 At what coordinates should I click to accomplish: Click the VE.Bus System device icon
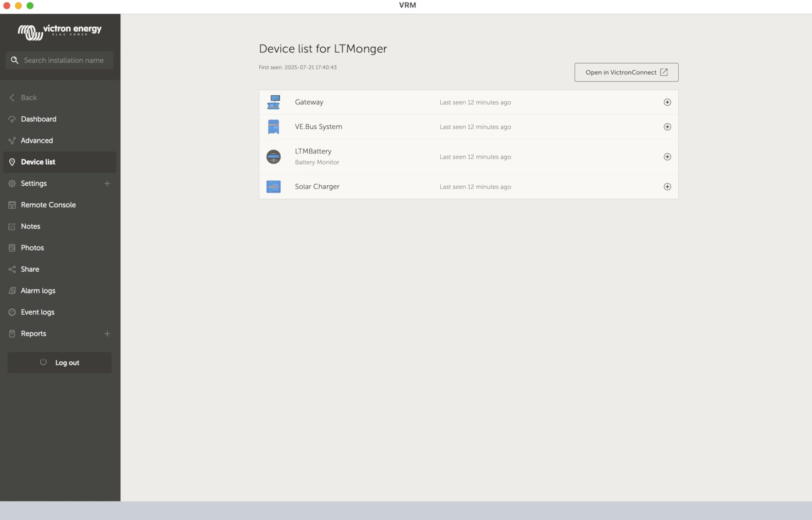[x=273, y=127]
